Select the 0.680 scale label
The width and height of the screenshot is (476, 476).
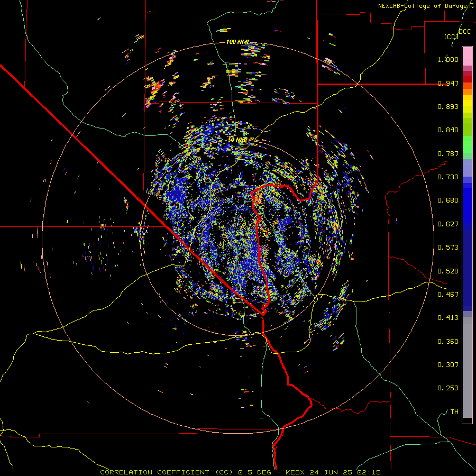click(448, 200)
